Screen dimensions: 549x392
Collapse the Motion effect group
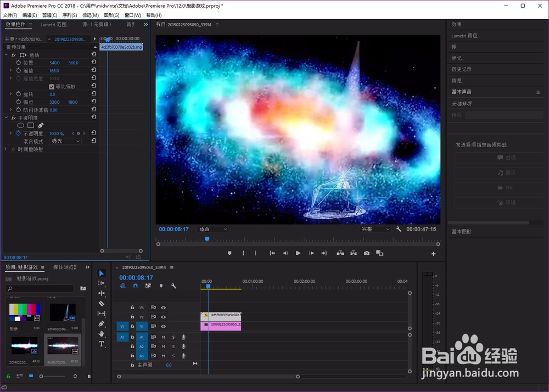[x=6, y=55]
